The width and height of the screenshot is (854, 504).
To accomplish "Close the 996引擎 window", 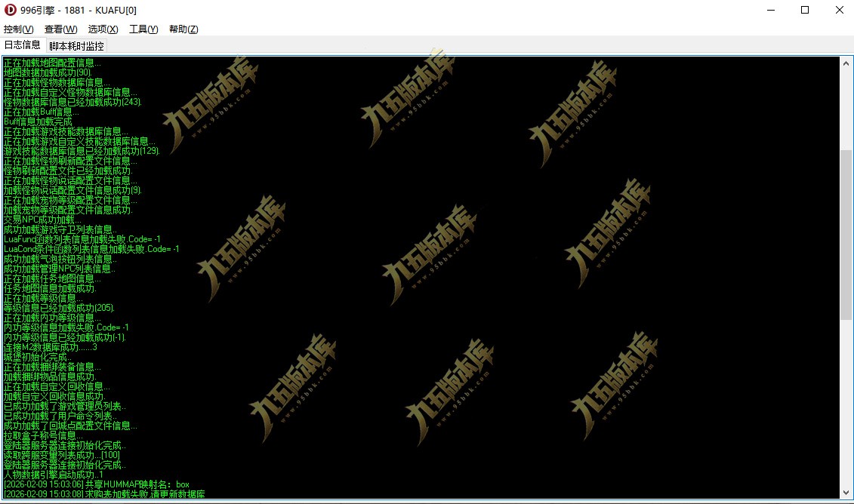I will click(x=840, y=10).
